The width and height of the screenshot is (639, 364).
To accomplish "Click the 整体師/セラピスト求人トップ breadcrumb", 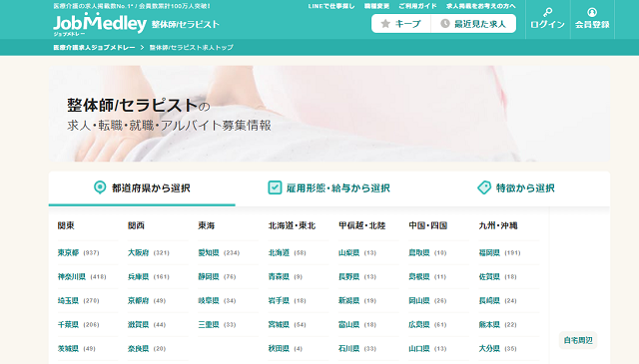I will [x=191, y=48].
